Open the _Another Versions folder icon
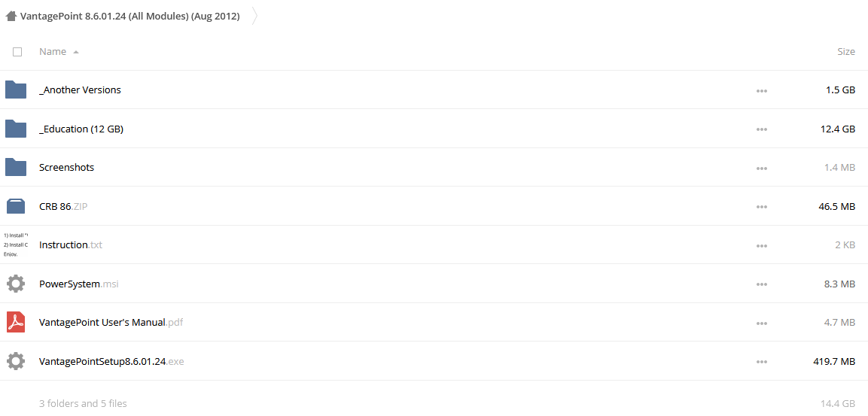 16,90
